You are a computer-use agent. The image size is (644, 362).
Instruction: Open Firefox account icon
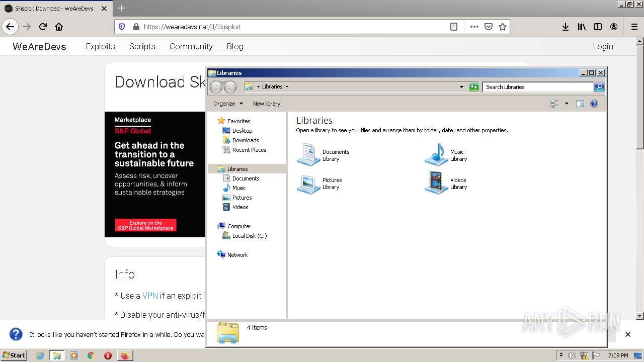click(x=614, y=27)
